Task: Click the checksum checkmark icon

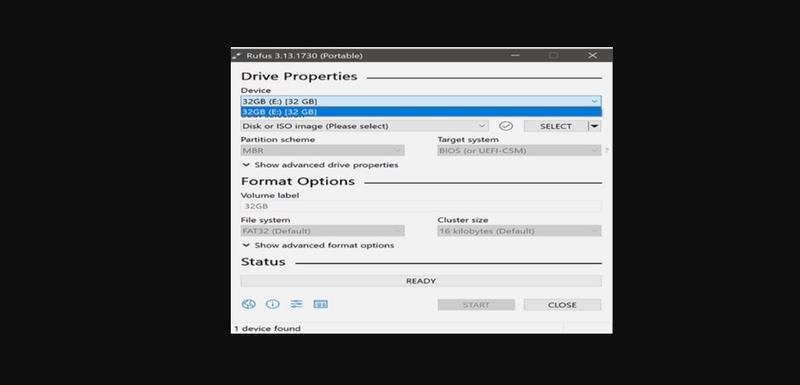Action: point(506,126)
